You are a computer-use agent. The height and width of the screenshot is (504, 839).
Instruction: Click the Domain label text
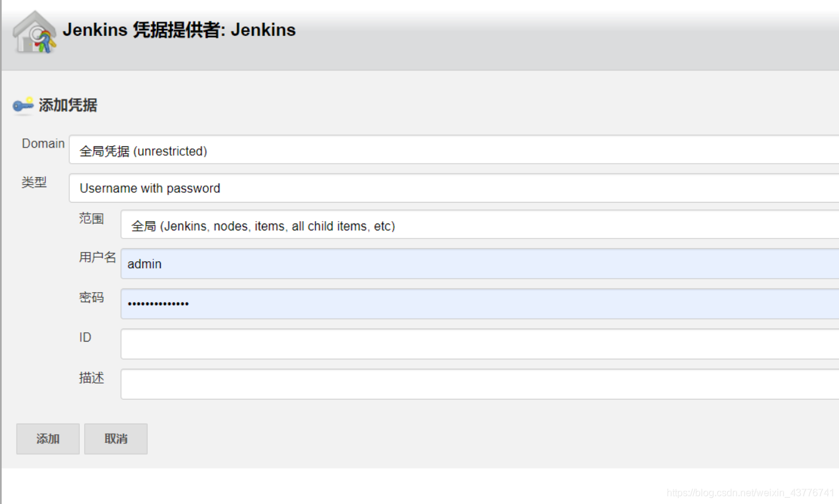tap(43, 143)
